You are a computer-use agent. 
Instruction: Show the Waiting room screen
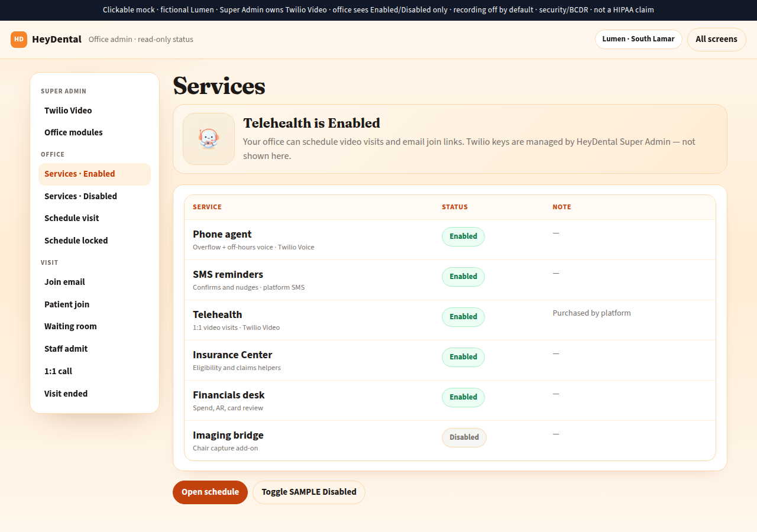point(95,326)
